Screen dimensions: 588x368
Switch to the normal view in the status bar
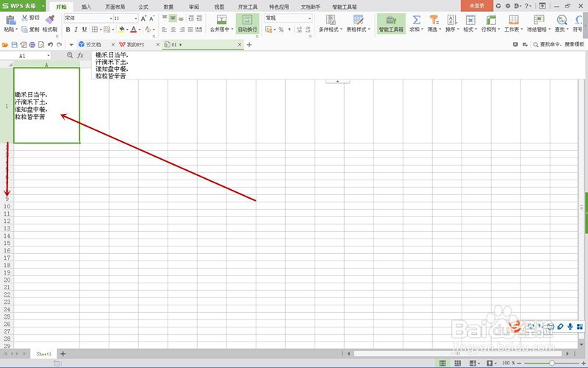[x=442, y=363]
